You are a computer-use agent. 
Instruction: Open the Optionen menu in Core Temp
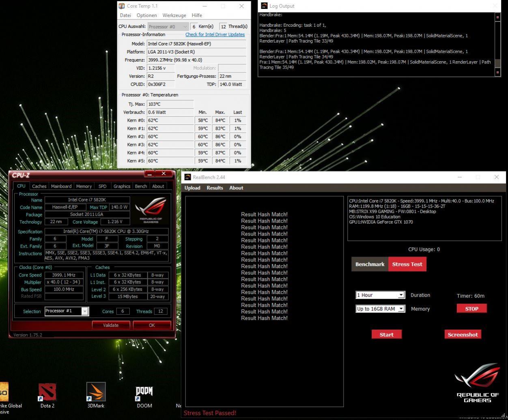(146, 15)
